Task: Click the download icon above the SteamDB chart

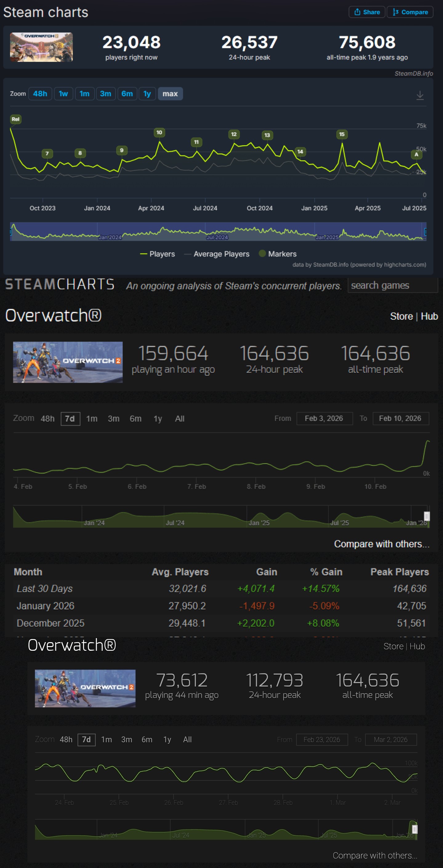Action: [x=420, y=95]
